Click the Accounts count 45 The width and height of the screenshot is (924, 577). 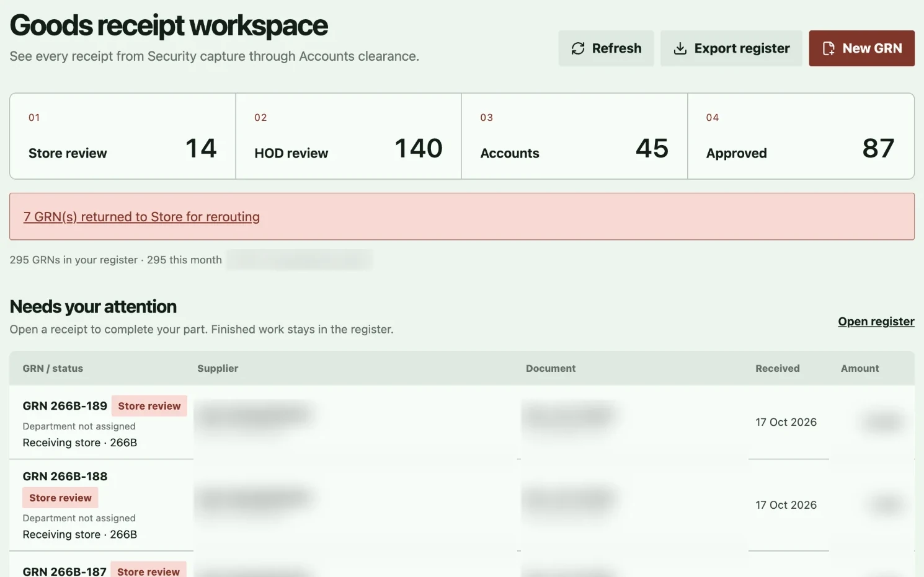(652, 148)
